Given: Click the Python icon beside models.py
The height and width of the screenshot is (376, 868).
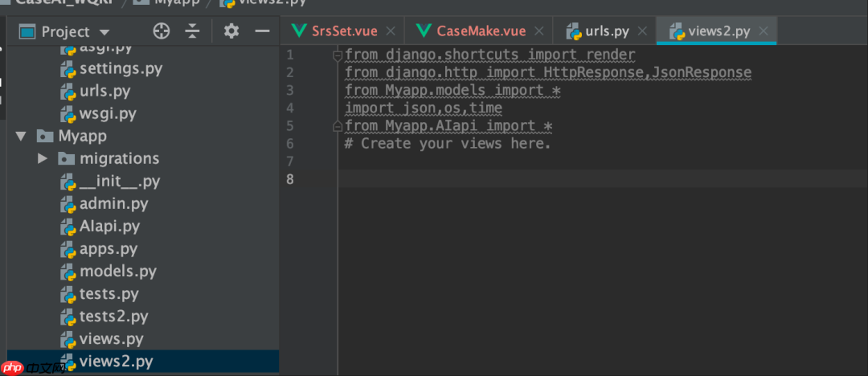Looking at the screenshot, I should [x=68, y=272].
